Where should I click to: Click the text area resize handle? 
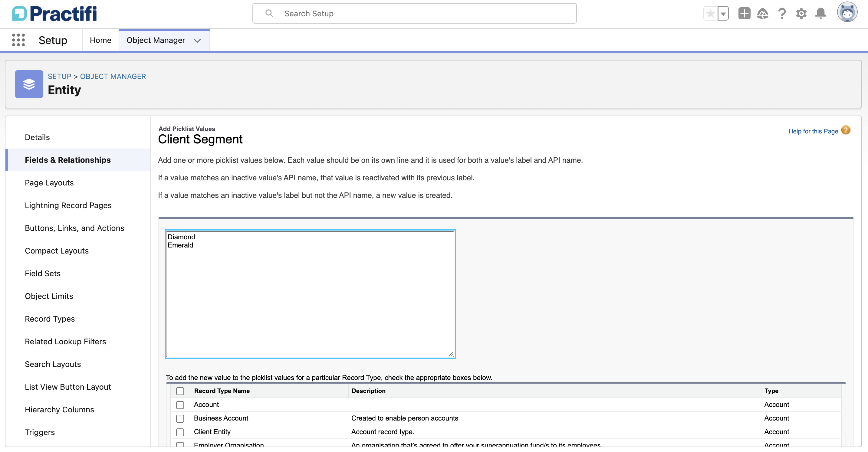pos(451,354)
